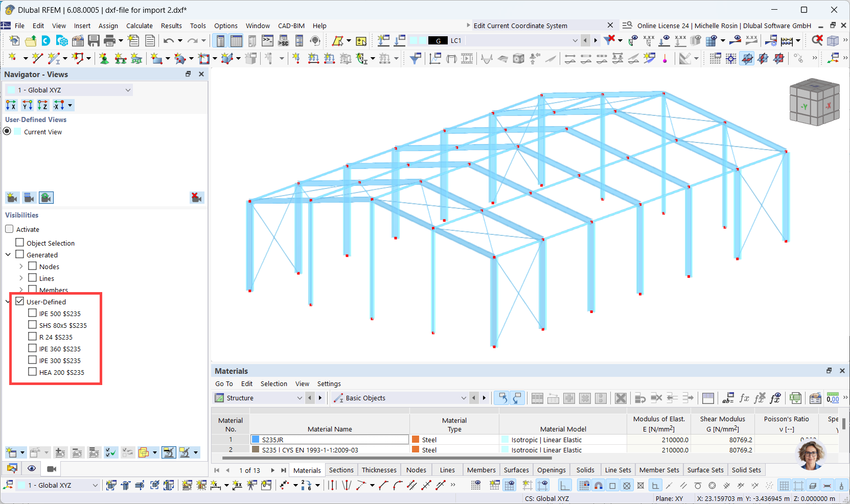Open the script manager >SC icon
The image size is (850, 504).
(x=283, y=41)
